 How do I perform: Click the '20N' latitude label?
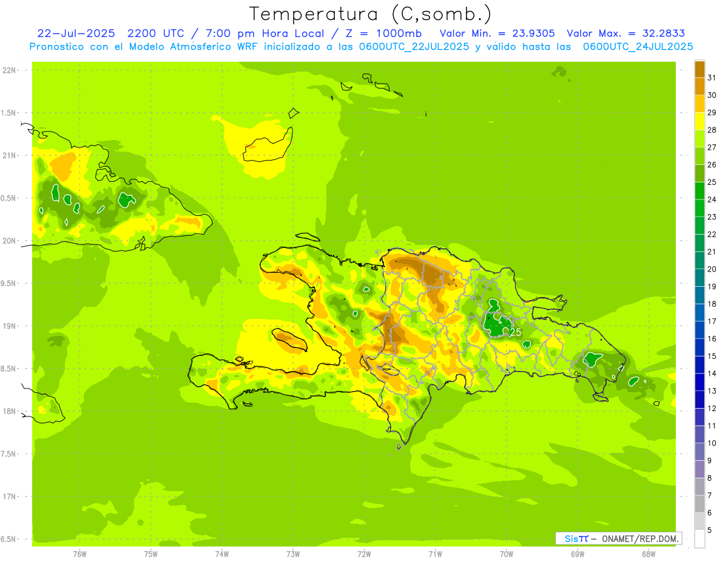pyautogui.click(x=9, y=241)
